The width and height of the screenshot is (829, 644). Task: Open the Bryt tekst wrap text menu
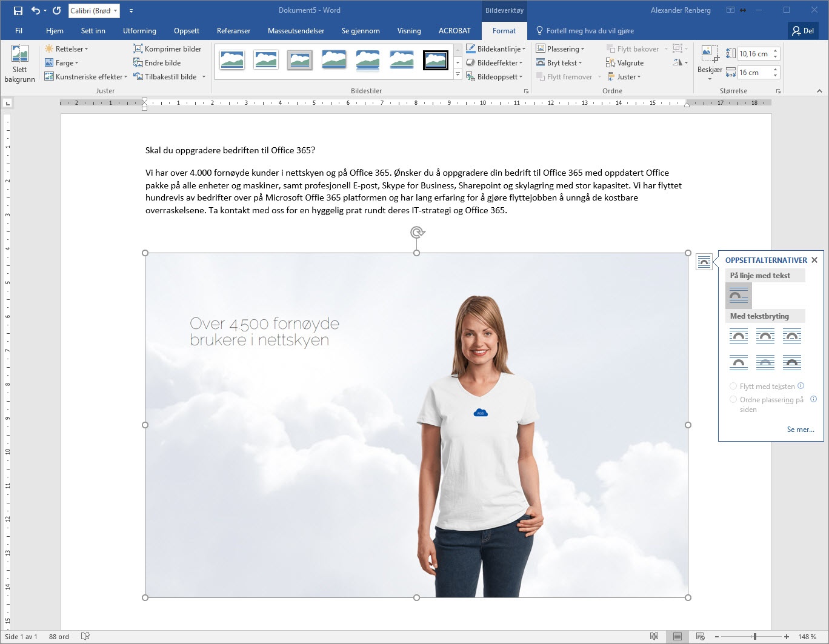[559, 62]
